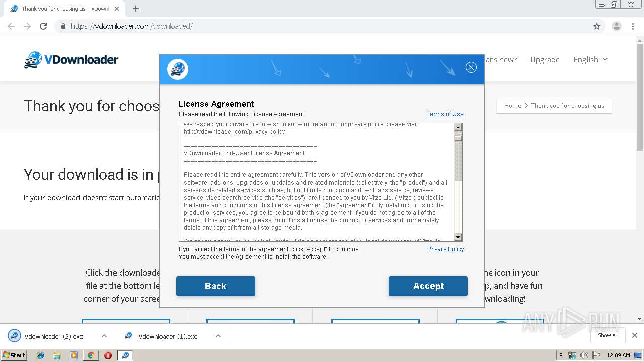Click the VDownloader logo in the installer header
The height and width of the screenshot is (362, 644).
coord(177,69)
